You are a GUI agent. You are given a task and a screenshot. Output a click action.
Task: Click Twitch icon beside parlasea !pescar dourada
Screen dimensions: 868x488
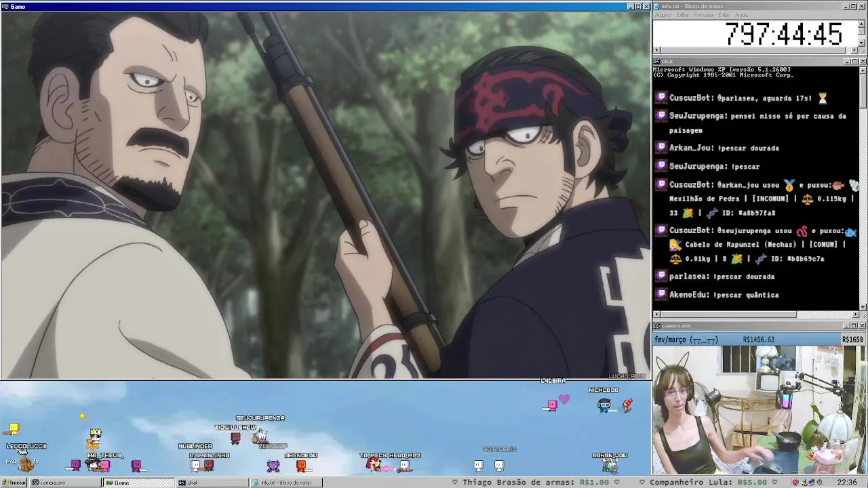pyautogui.click(x=661, y=276)
